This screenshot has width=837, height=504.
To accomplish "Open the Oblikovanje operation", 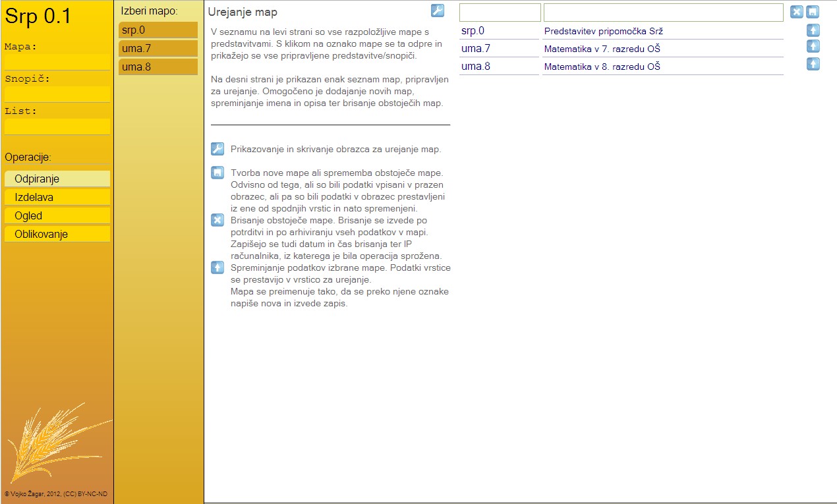I will click(x=57, y=234).
